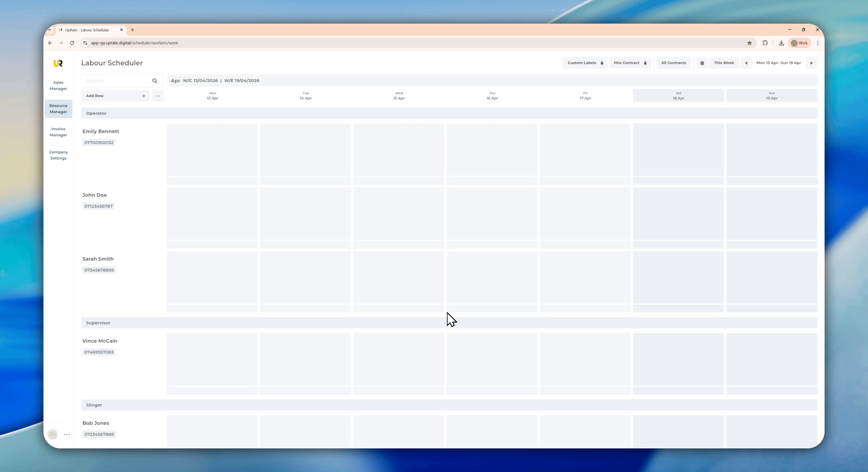Click the plus icon in Add Row
Image resolution: width=868 pixels, height=472 pixels.
click(143, 96)
